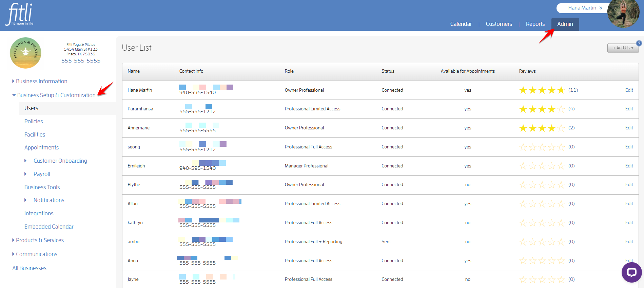The image size is (644, 288).
Task: Click the Contact Info column header
Action: 191,71
